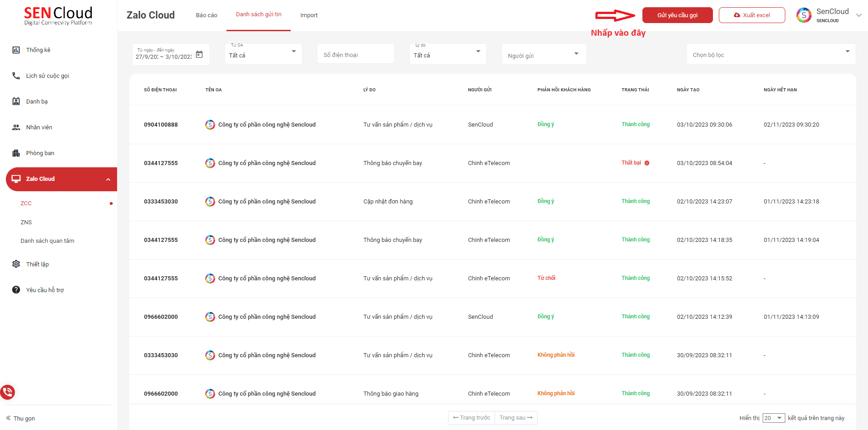Select the Nhân viên people icon

pos(16,128)
